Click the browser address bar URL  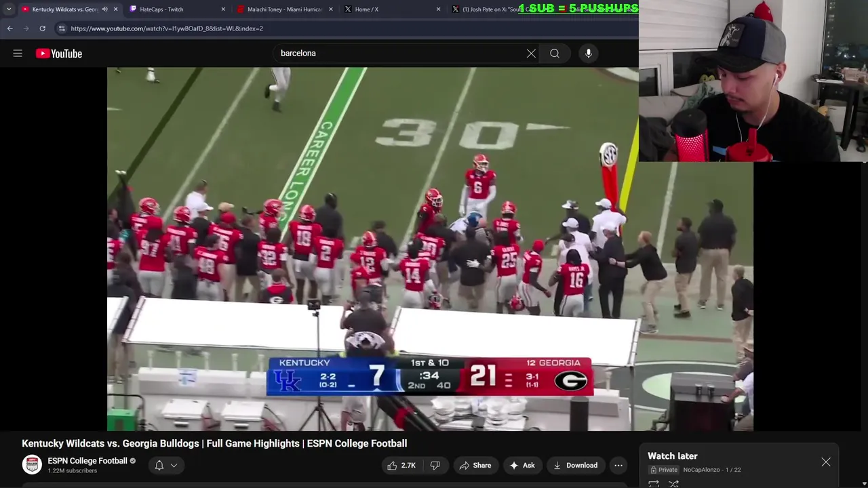pyautogui.click(x=167, y=28)
